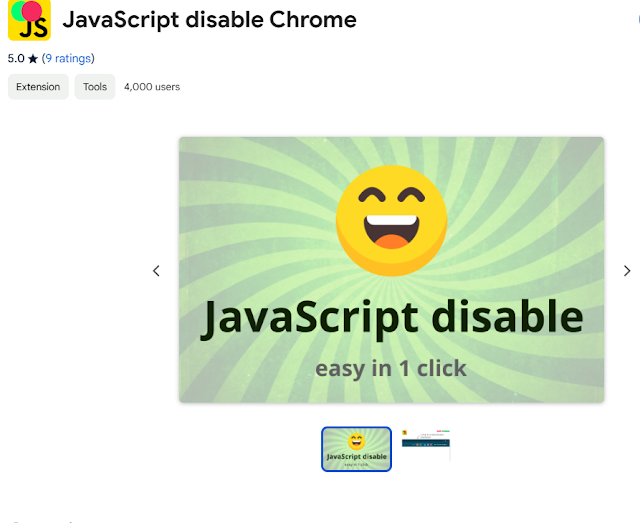640x523 pixels.
Task: Advance to the next screenshot with the right arrow
Action: 627,271
